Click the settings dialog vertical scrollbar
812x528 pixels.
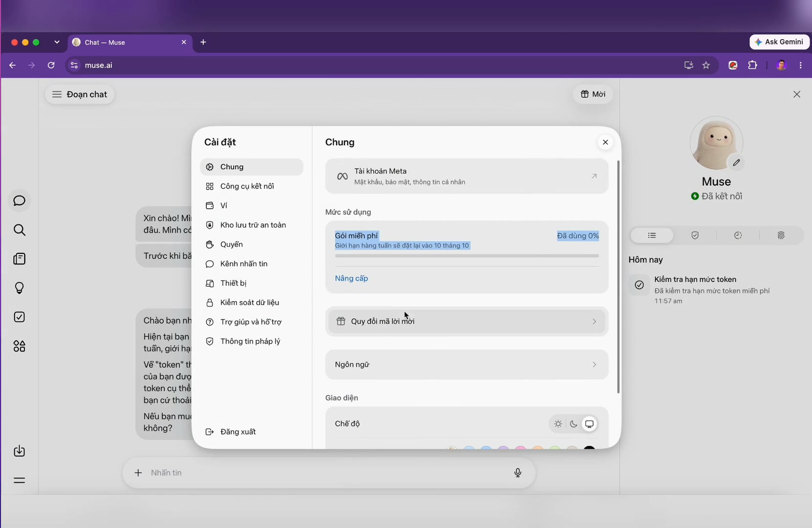tap(618, 277)
